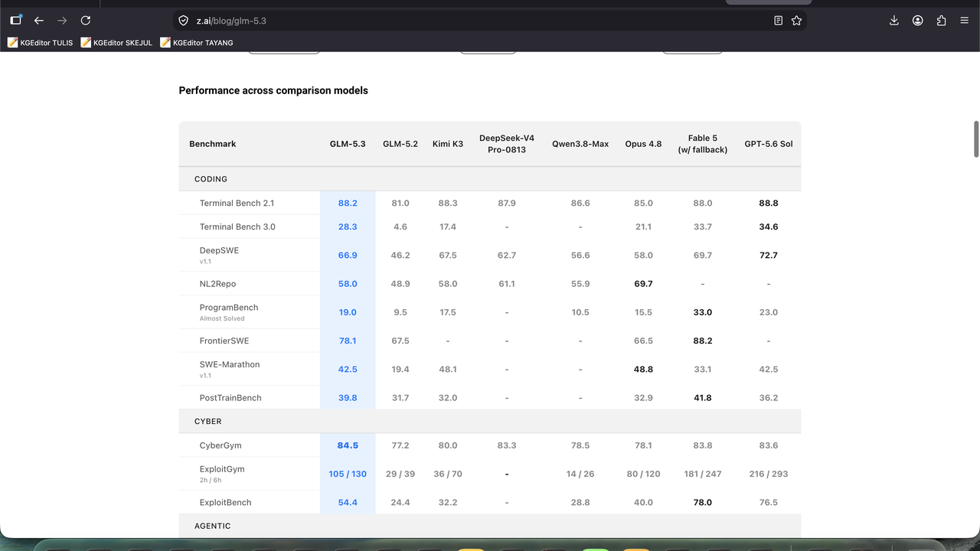Viewport: 980px width, 551px height.
Task: Reload the page with the refresh icon
Action: pos(86,21)
